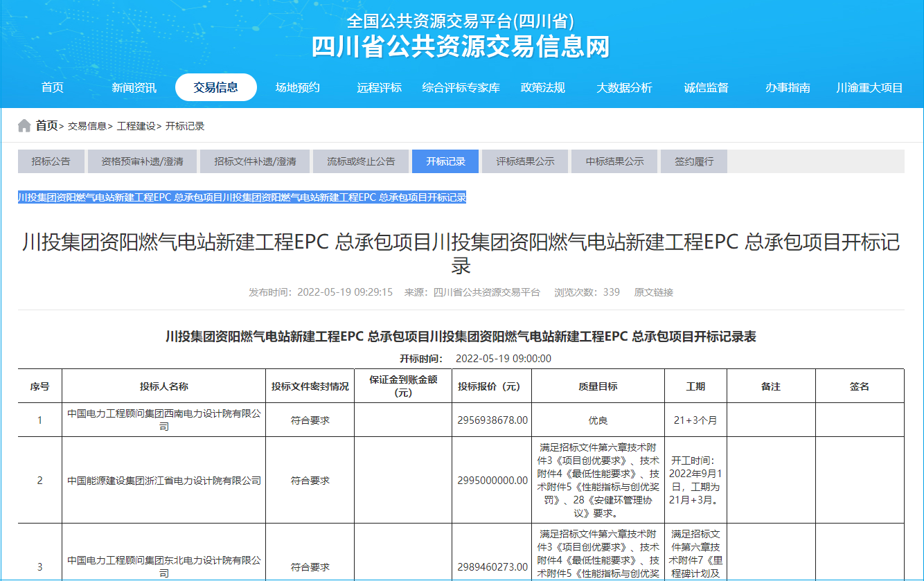
Task: Switch to 评标结果公示 tab
Action: [525, 161]
